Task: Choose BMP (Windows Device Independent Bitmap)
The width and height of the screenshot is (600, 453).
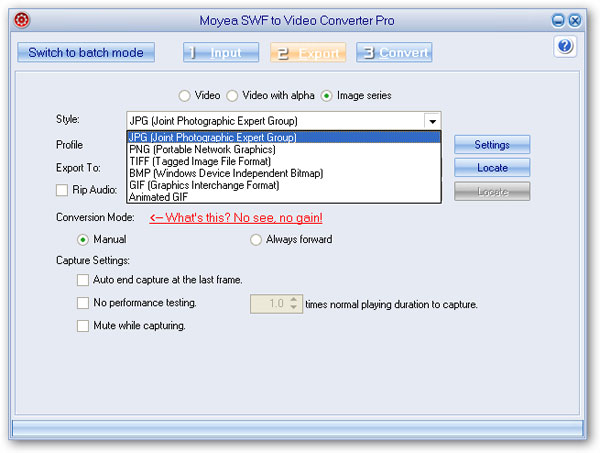Action: 284,173
